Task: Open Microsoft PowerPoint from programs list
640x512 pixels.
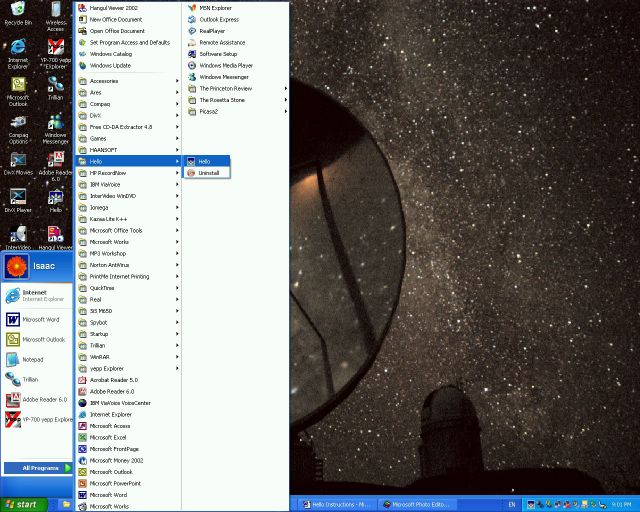Action: click(x=128, y=483)
